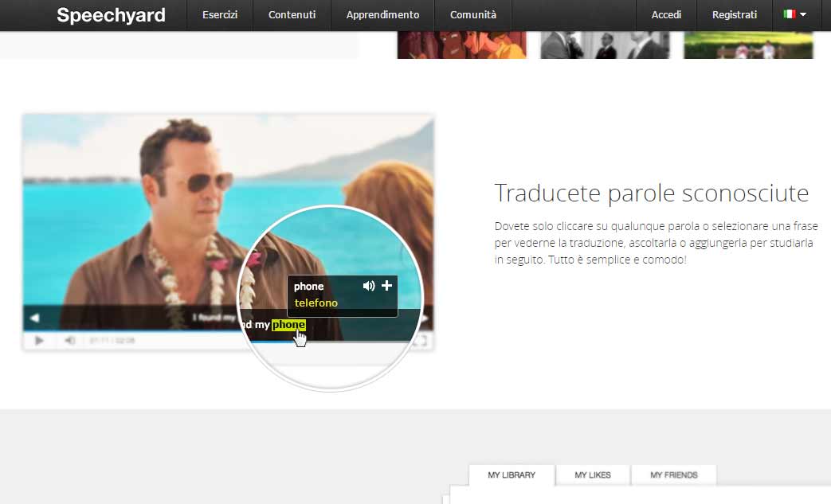Image resolution: width=831 pixels, height=504 pixels.
Task: Click the Traducete parole sconosciute heading
Action: [x=652, y=193]
